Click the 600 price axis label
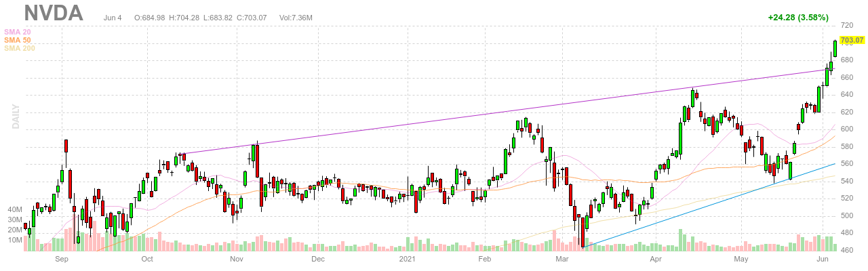Screen dimensions: 868x271 pos(847,129)
